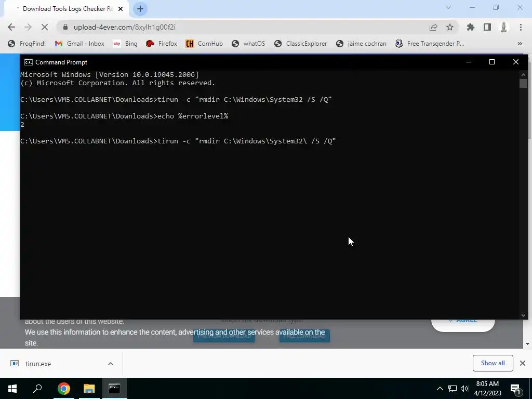Click the last tirun rmdir command line
This screenshot has width=532, height=399.
pyautogui.click(x=178, y=141)
